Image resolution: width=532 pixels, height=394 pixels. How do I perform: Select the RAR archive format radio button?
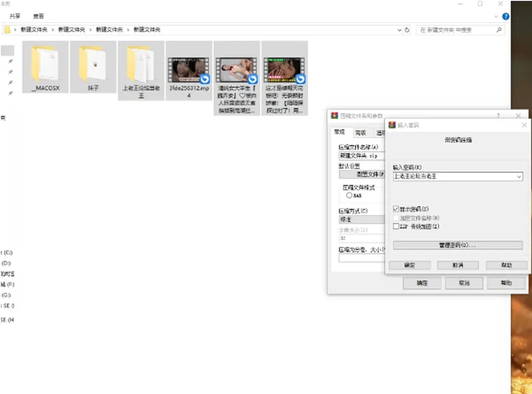click(349, 196)
